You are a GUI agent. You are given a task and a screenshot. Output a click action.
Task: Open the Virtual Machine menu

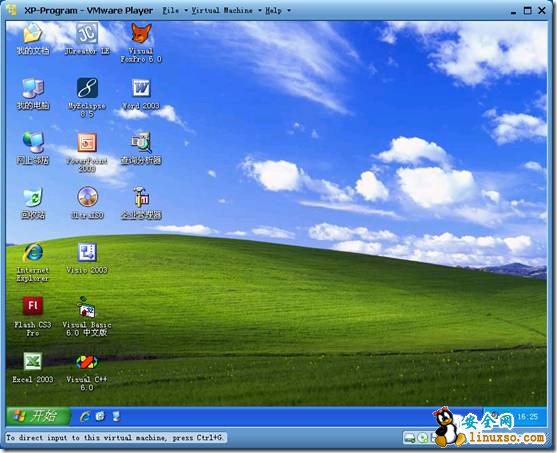pos(222,11)
